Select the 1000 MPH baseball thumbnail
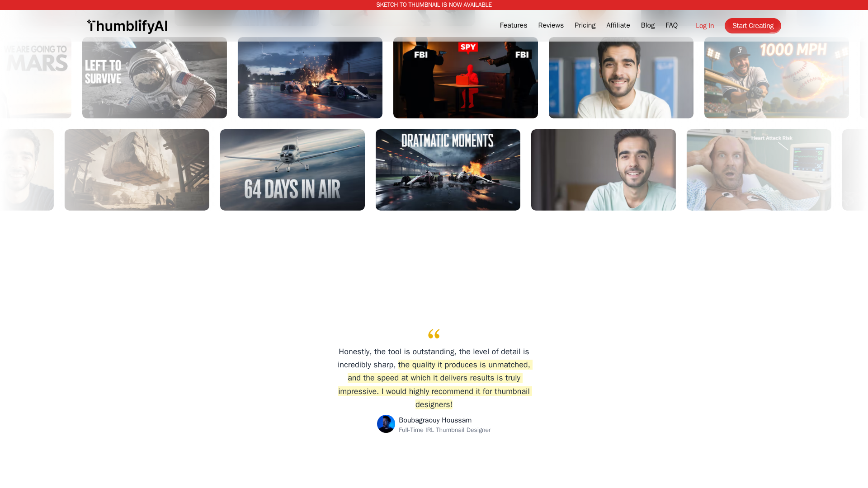868x488 pixels. point(776,80)
